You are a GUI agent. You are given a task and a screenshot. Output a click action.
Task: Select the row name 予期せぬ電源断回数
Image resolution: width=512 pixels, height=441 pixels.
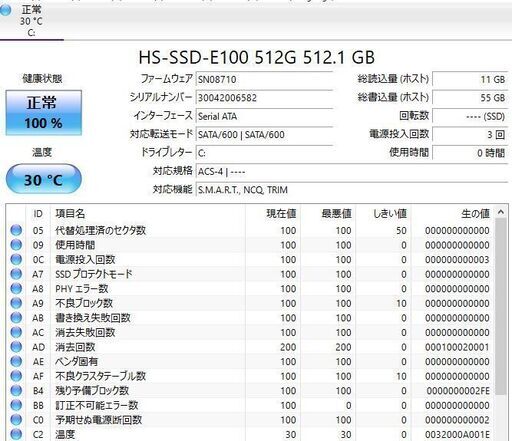pos(98,420)
